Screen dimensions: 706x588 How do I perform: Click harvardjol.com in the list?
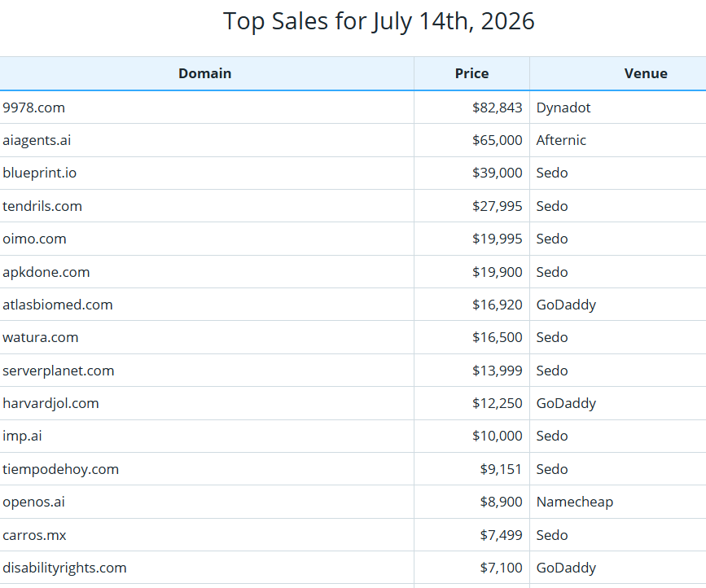click(x=50, y=403)
